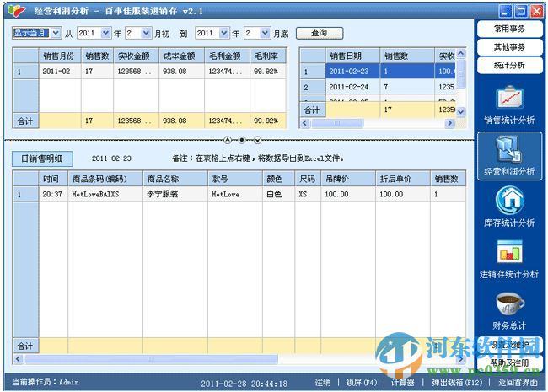Open the end year 2011 dropdown

point(224,33)
